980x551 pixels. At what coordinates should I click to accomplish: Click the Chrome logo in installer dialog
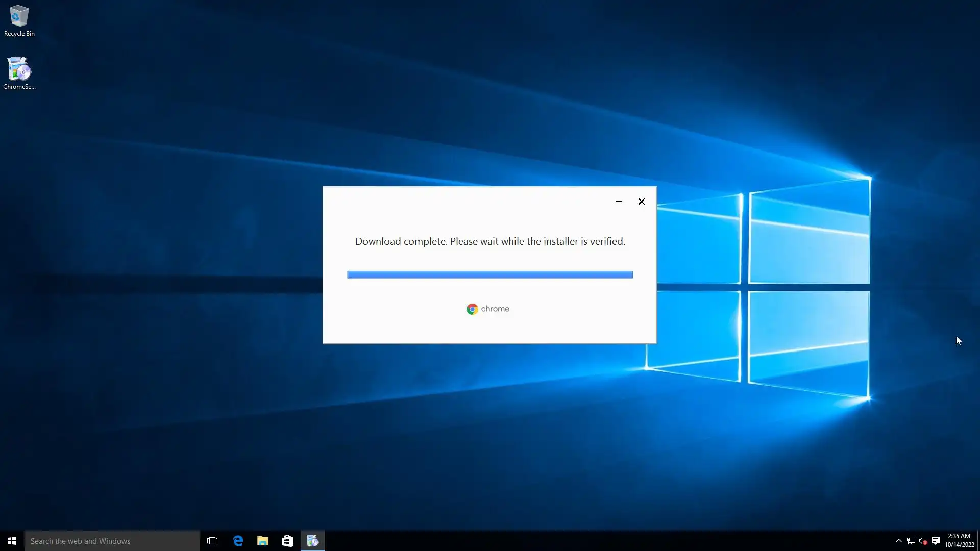472,309
